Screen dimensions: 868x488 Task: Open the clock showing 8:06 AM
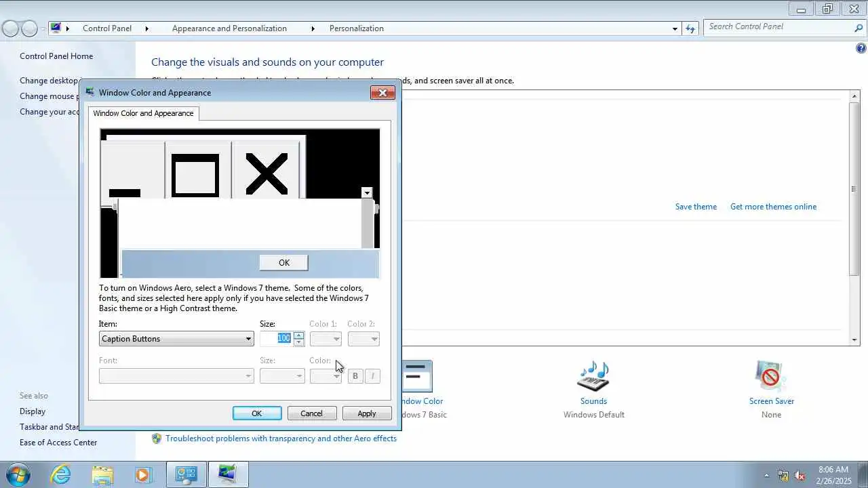[x=833, y=474]
